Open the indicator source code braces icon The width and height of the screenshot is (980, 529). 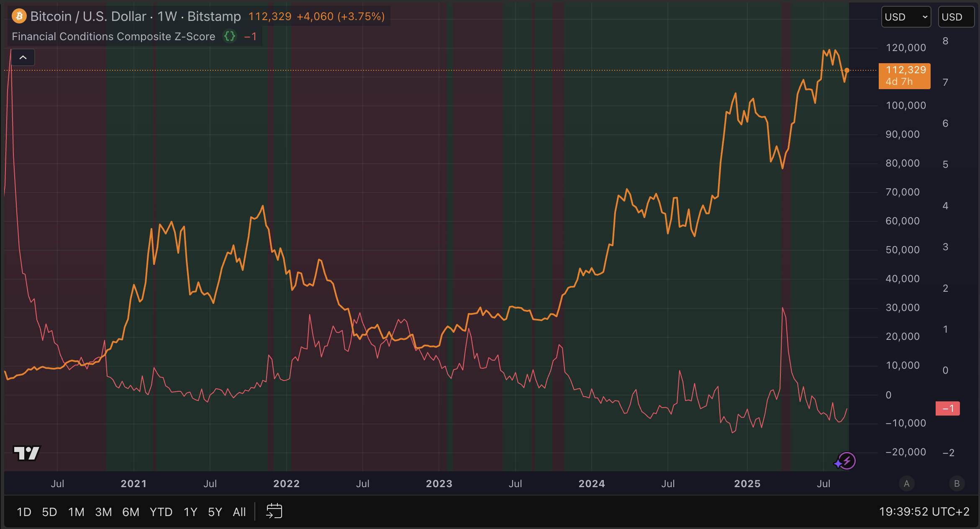[230, 36]
